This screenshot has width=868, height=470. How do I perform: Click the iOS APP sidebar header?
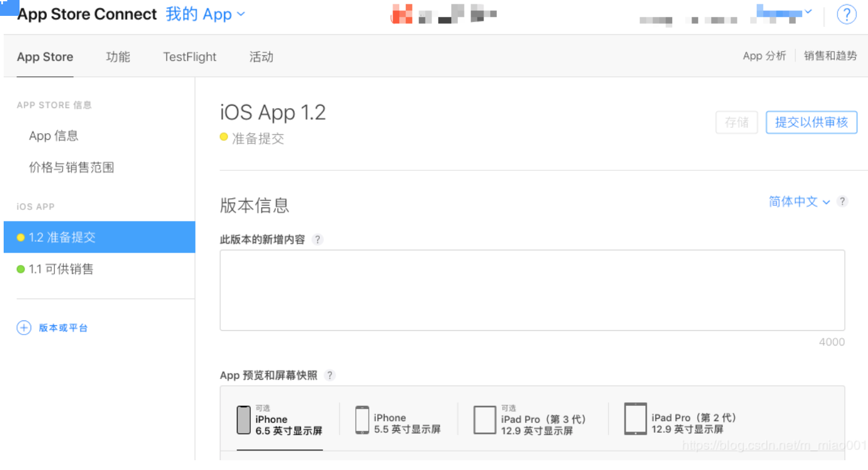35,206
